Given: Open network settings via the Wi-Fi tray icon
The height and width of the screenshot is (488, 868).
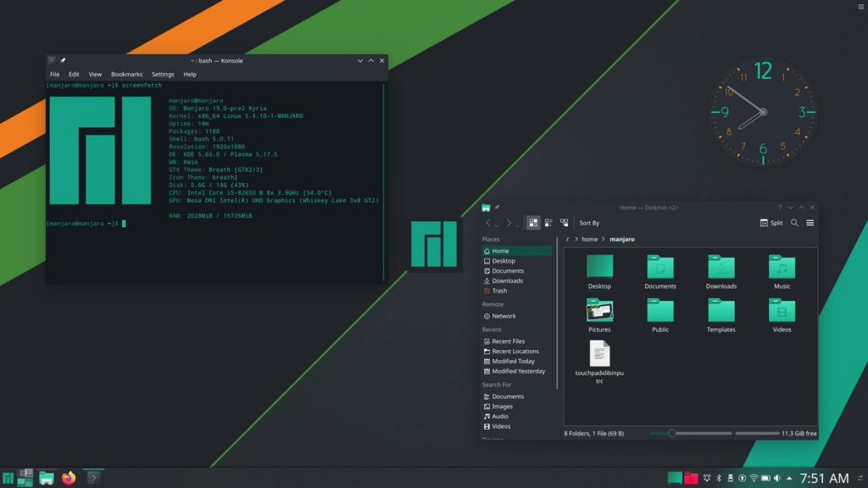Looking at the screenshot, I should pos(754,476).
